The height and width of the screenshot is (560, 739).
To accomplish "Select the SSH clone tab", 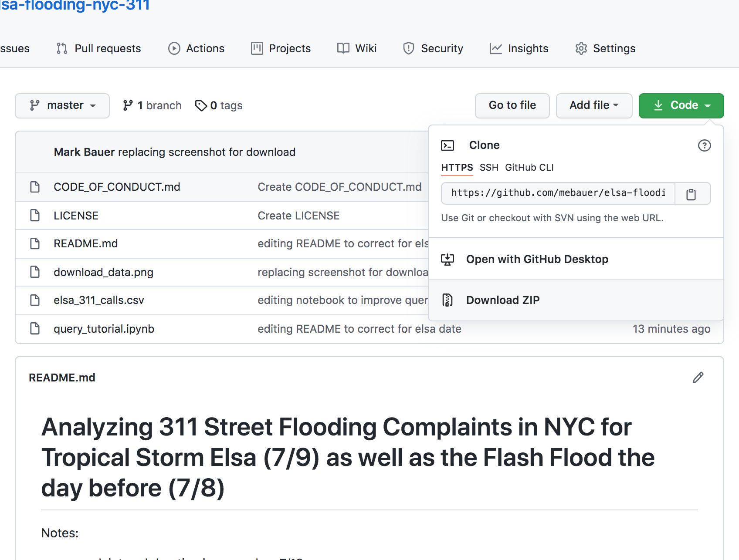I will [x=489, y=168].
